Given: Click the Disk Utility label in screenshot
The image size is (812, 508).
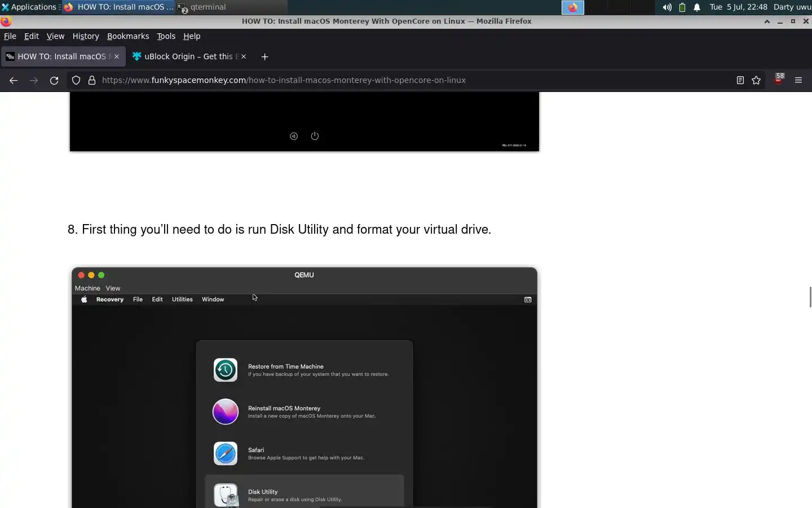Looking at the screenshot, I should point(263,492).
